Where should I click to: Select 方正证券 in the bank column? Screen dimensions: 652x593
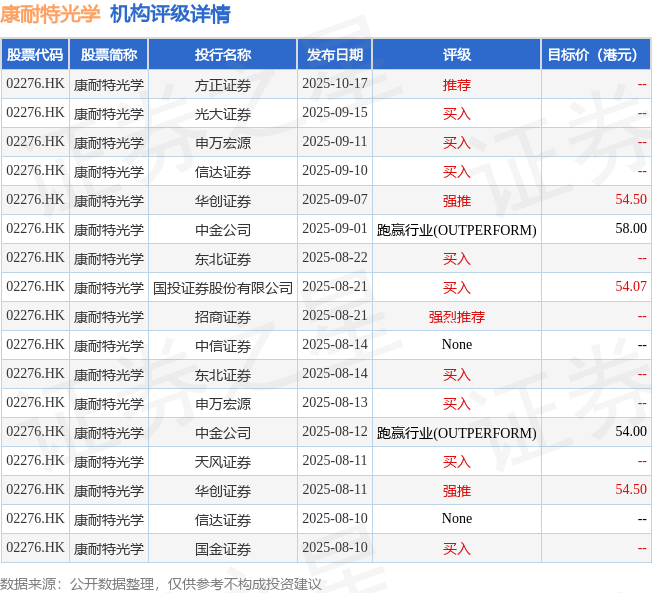tap(223, 85)
